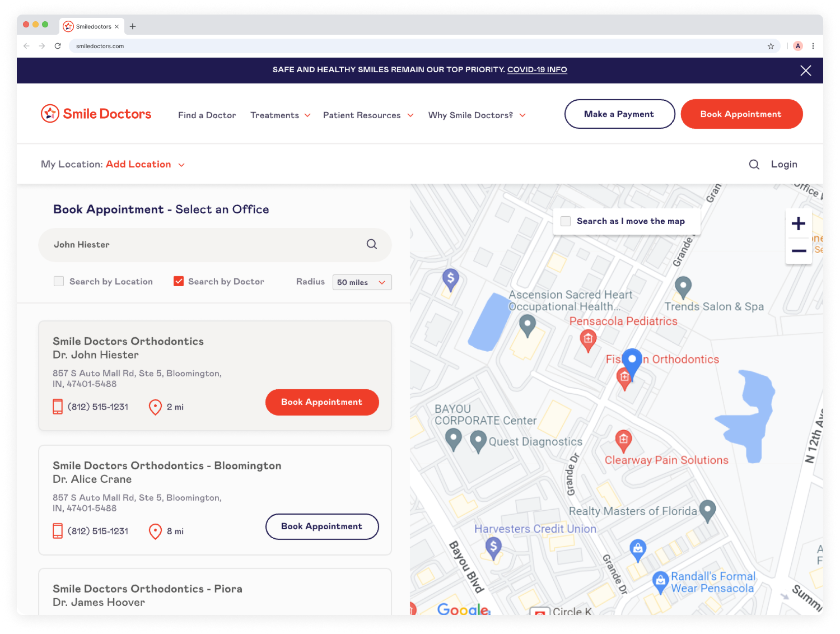Close the Smiledoctors browser tab
The width and height of the screenshot is (840, 634).
click(x=116, y=26)
